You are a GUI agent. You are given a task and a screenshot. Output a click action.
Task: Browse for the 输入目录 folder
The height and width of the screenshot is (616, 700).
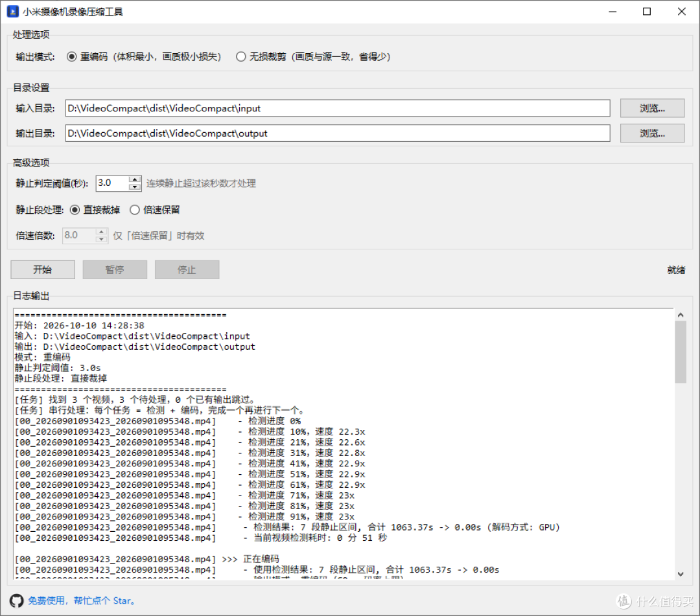[x=652, y=108]
